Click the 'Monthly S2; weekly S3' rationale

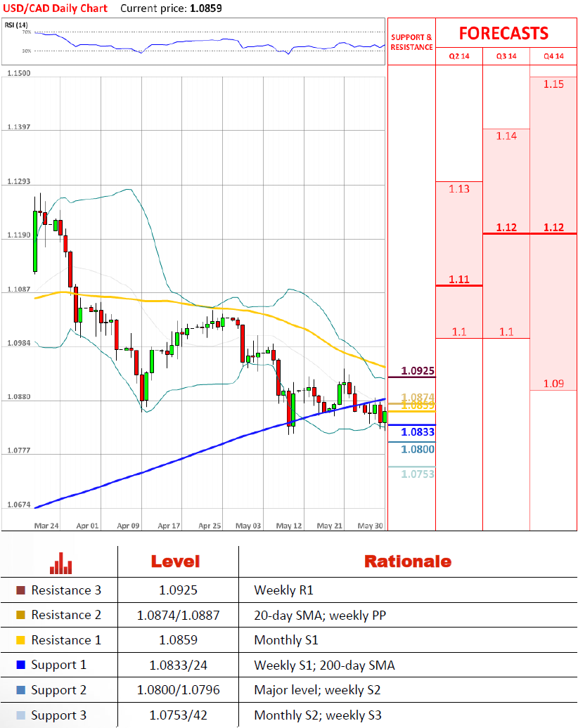[x=318, y=715]
